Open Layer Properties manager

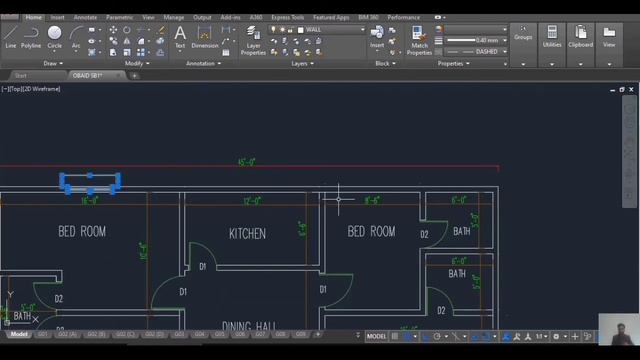tap(253, 40)
